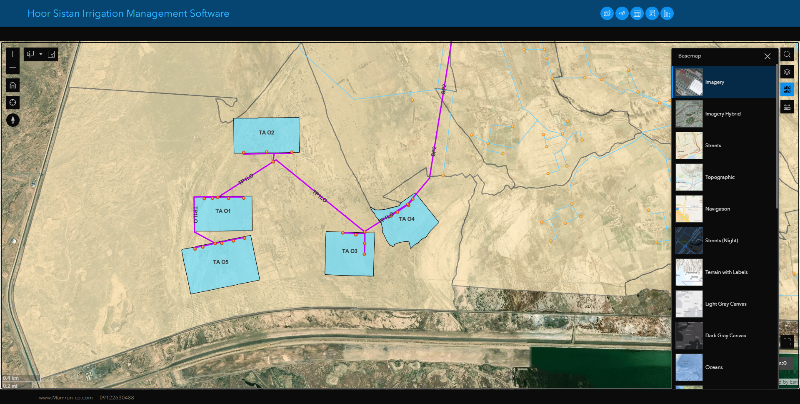Viewport: 800px width, 404px height.
Task: Click the TA 02 field polygon
Action: click(x=266, y=135)
